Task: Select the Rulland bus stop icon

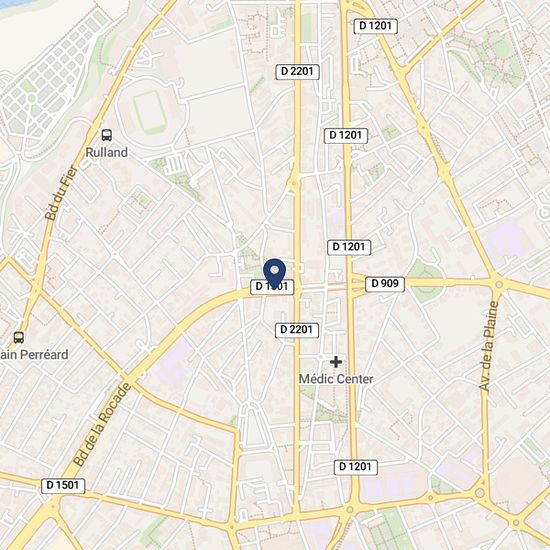Action: pos(107,135)
